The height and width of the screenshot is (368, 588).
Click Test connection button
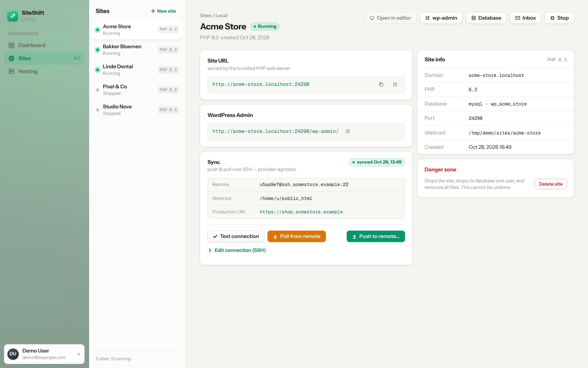point(236,236)
